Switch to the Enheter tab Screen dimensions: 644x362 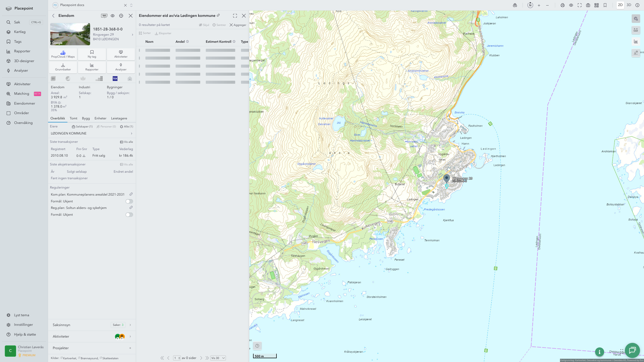tap(100, 118)
